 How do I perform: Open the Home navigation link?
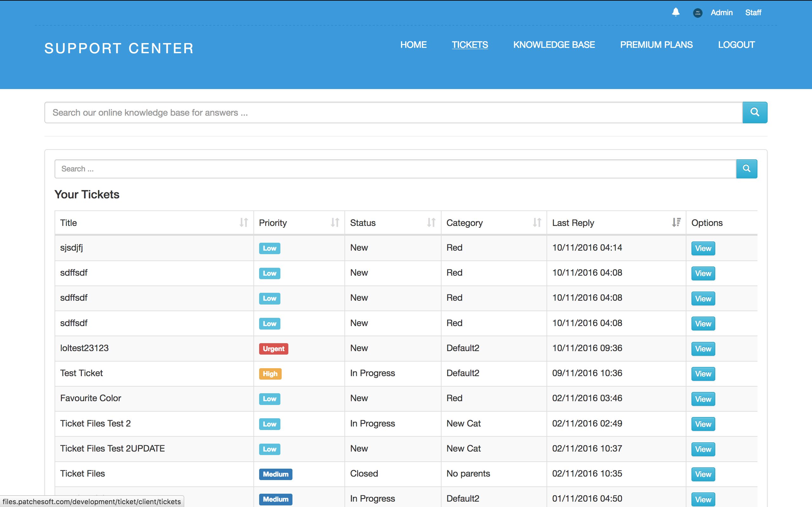(x=413, y=45)
